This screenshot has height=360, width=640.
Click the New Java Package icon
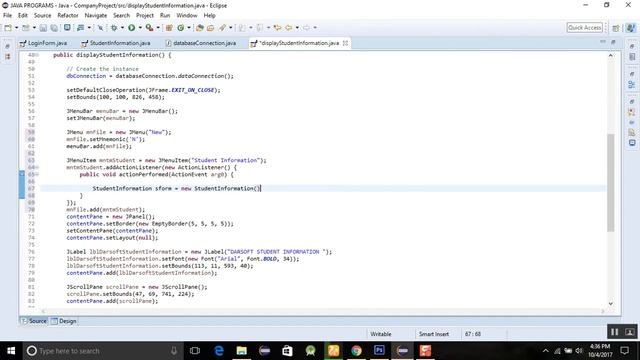(x=169, y=28)
